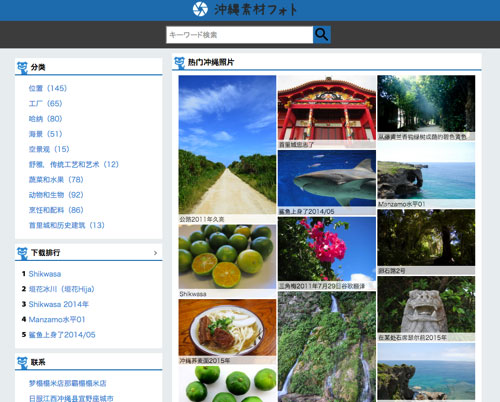Click the mascot icon beside 热门冲绳照片 heading
Image resolution: width=500 pixels, height=402 pixels.
(x=180, y=63)
